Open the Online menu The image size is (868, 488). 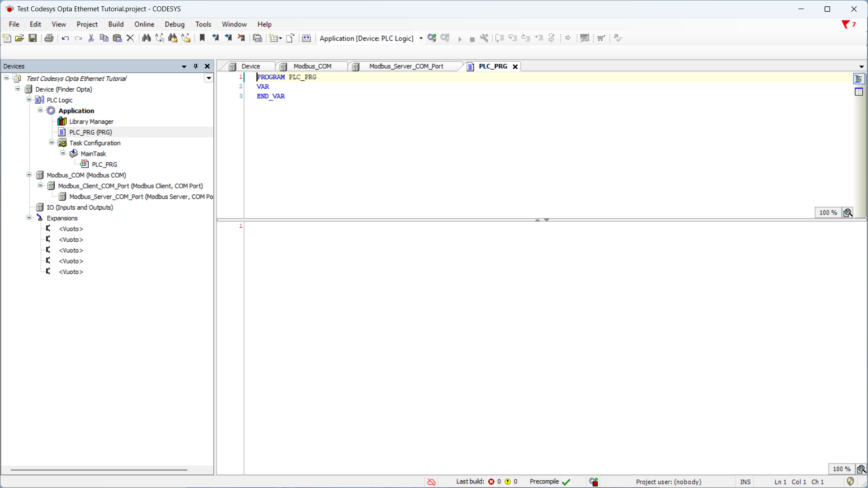coord(144,24)
